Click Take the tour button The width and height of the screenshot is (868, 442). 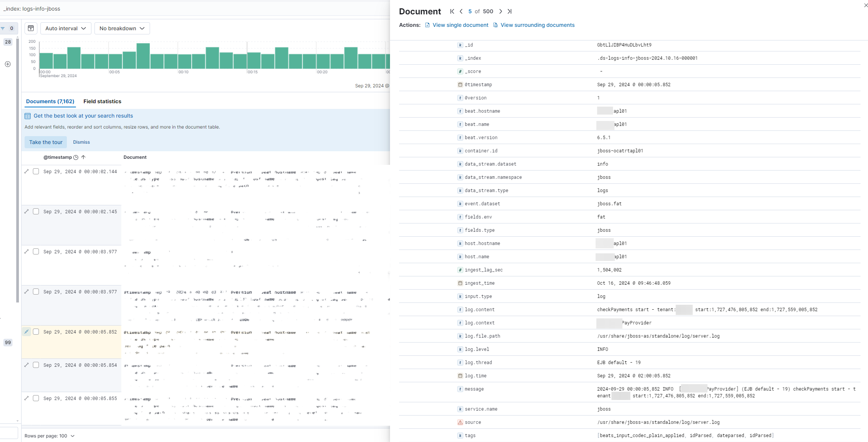46,142
